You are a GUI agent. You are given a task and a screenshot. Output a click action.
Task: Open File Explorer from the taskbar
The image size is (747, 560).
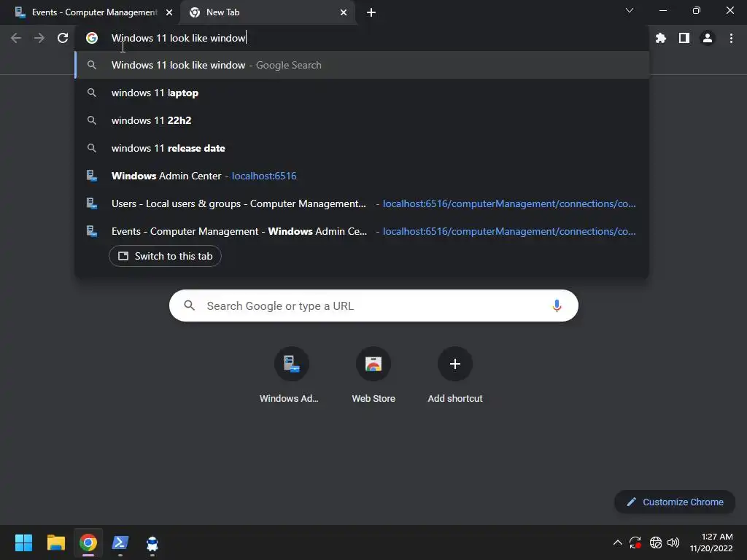pyautogui.click(x=55, y=542)
